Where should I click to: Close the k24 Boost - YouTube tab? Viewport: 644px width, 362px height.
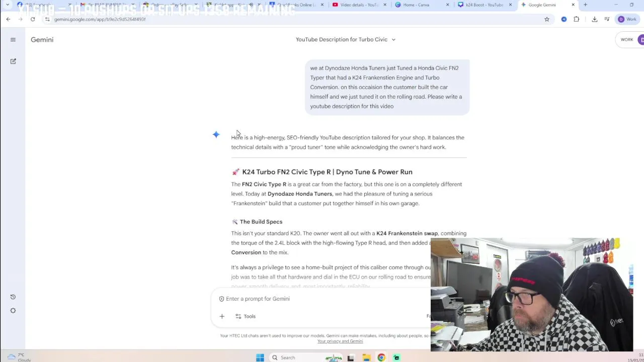tap(511, 5)
